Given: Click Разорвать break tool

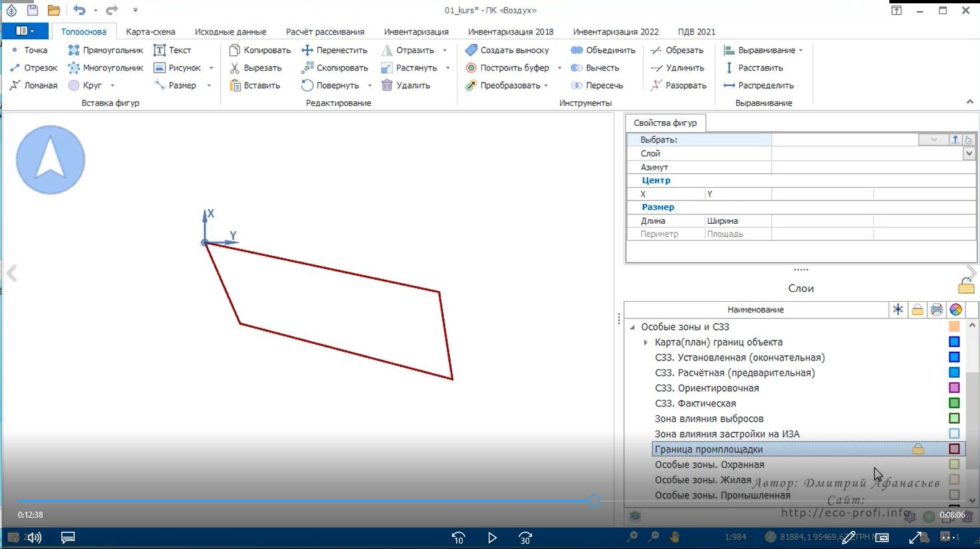Looking at the screenshot, I should pyautogui.click(x=678, y=85).
